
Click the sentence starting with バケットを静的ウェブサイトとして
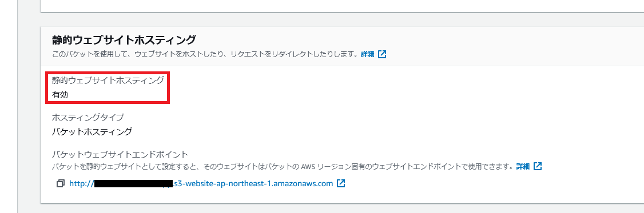pyautogui.click(x=283, y=167)
